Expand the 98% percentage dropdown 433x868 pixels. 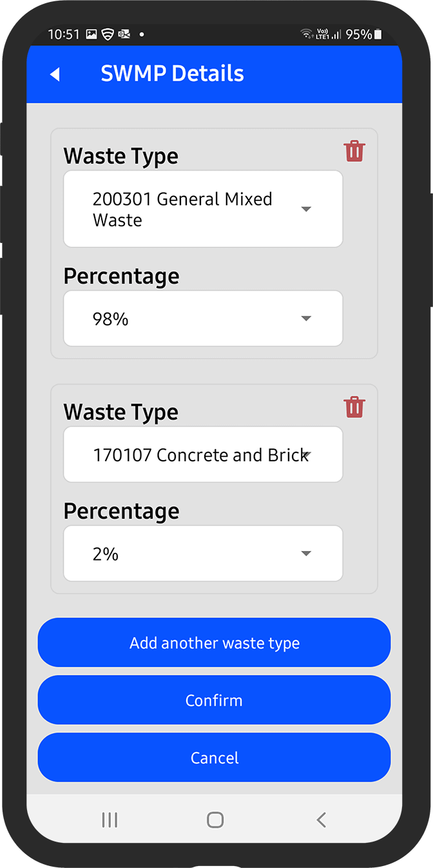point(203,318)
